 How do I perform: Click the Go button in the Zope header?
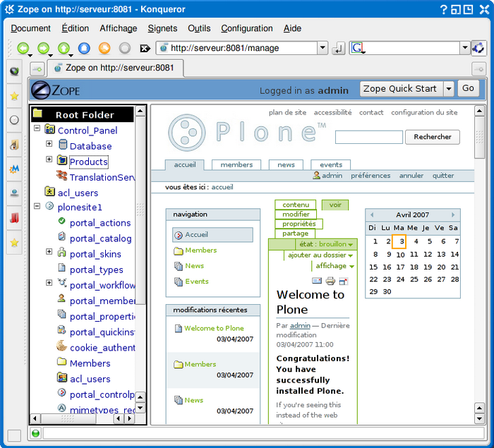point(468,88)
